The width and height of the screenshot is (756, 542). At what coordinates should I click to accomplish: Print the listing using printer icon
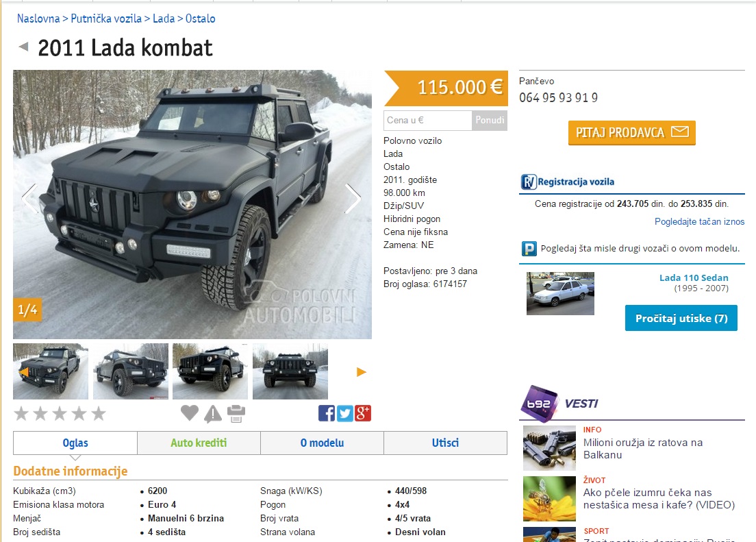pyautogui.click(x=236, y=414)
